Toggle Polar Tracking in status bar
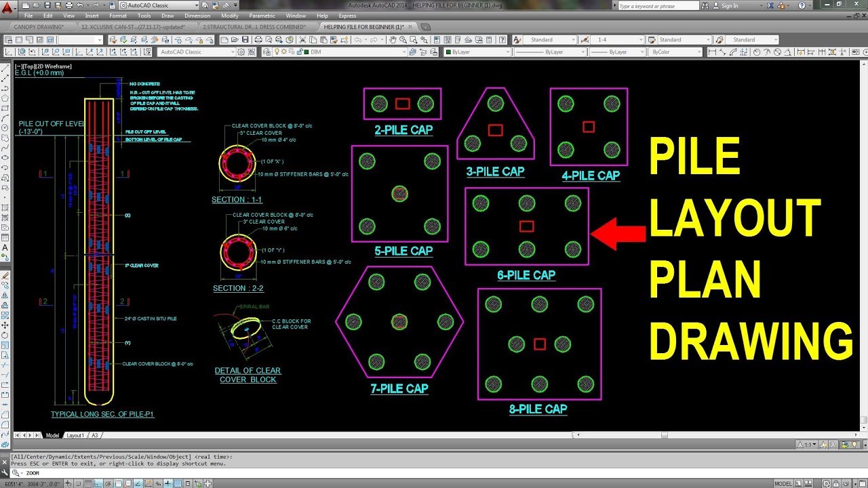The width and height of the screenshot is (868, 488). tap(108, 483)
